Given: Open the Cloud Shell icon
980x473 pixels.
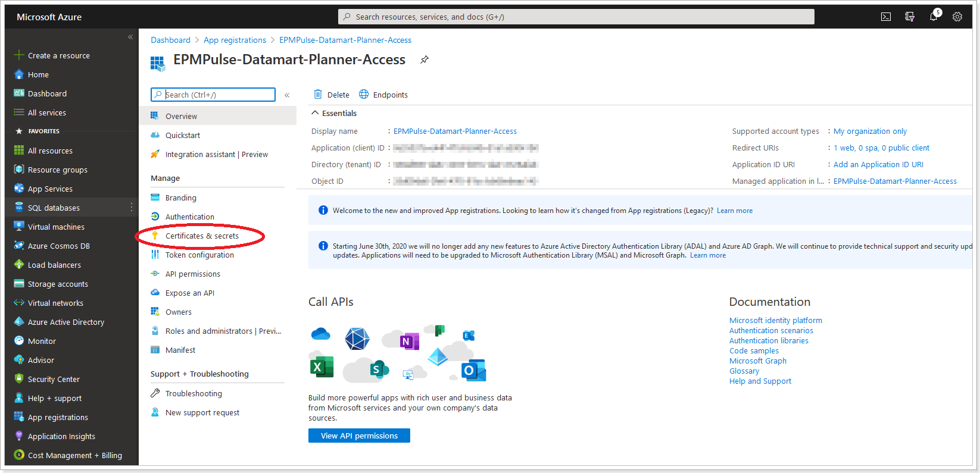Looking at the screenshot, I should coord(886,17).
